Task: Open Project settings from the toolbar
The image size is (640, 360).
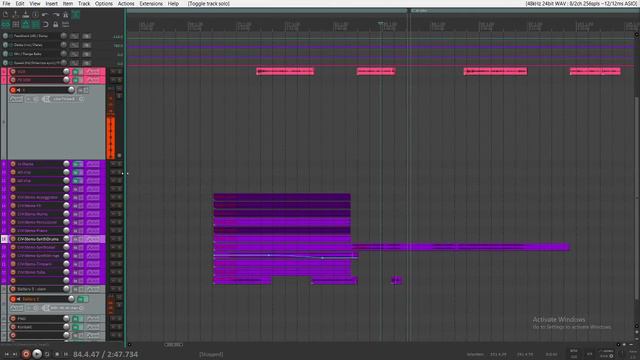Action: tap(35, 15)
